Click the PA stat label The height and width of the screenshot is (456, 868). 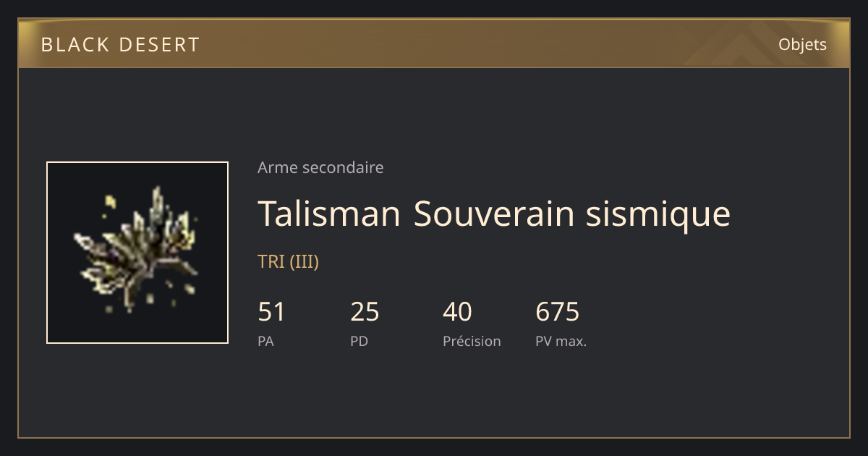pyautogui.click(x=265, y=341)
